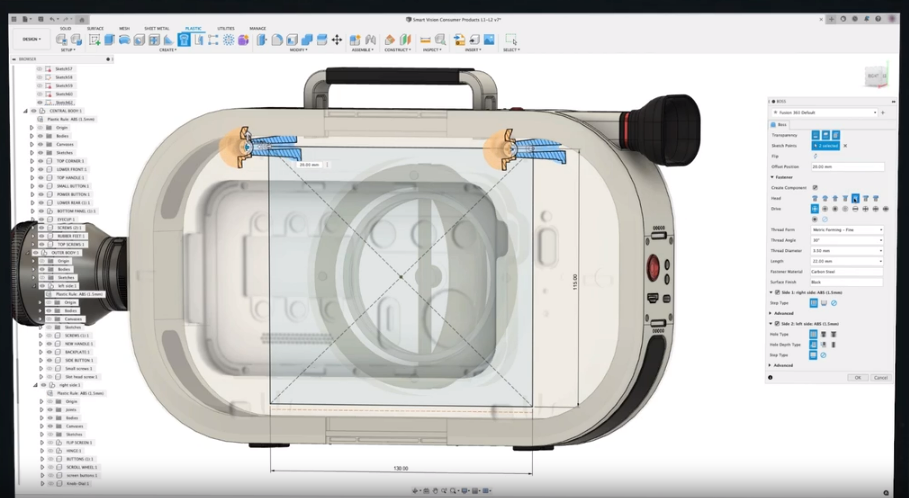The height and width of the screenshot is (498, 909).
Task: Click the Surface Finish field
Action: click(846, 282)
